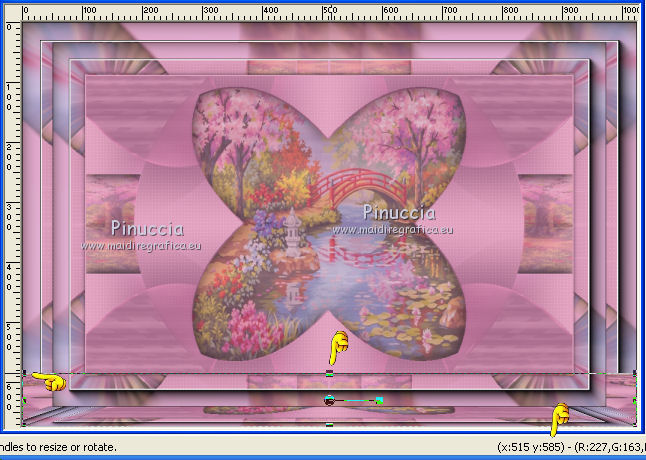Grab the cyan rotation handle beside the pivot
Viewport: 646px width, 460px height.
(x=379, y=400)
